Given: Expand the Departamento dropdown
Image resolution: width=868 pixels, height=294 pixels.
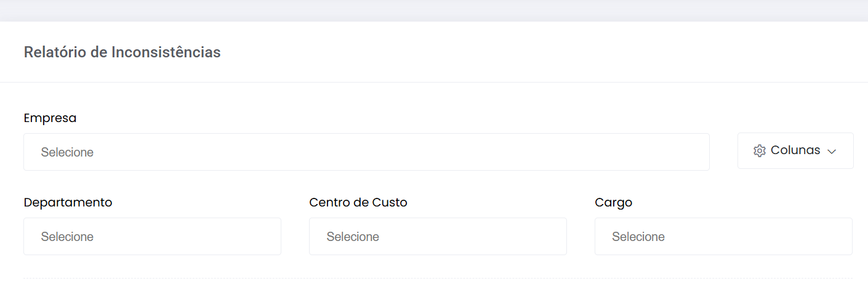Looking at the screenshot, I should click(x=152, y=236).
